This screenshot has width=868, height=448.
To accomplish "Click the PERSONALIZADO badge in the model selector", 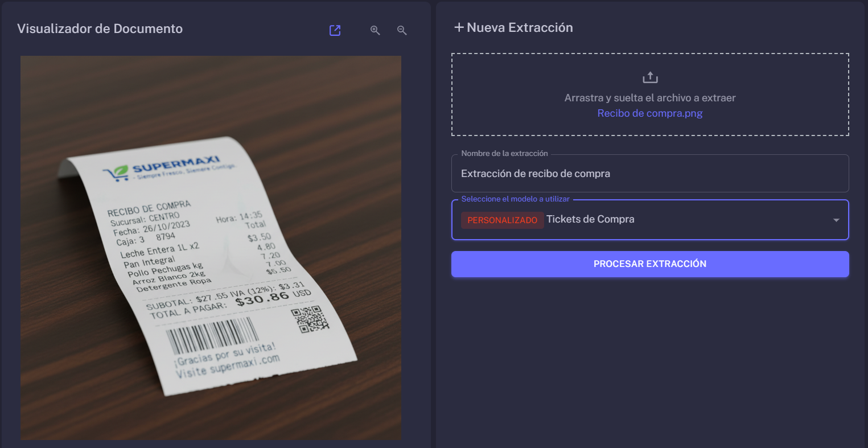I will (503, 220).
